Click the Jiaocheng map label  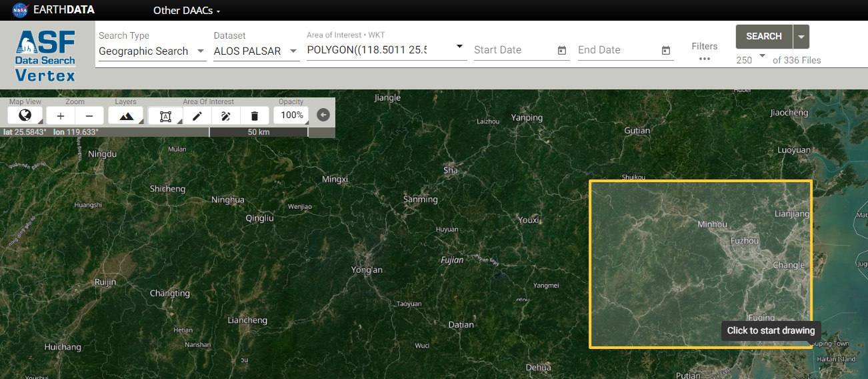(x=789, y=113)
